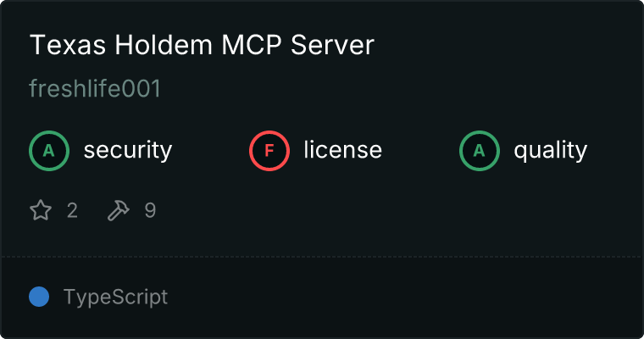644x339 pixels.
Task: Click the quality label text
Action: click(x=550, y=150)
